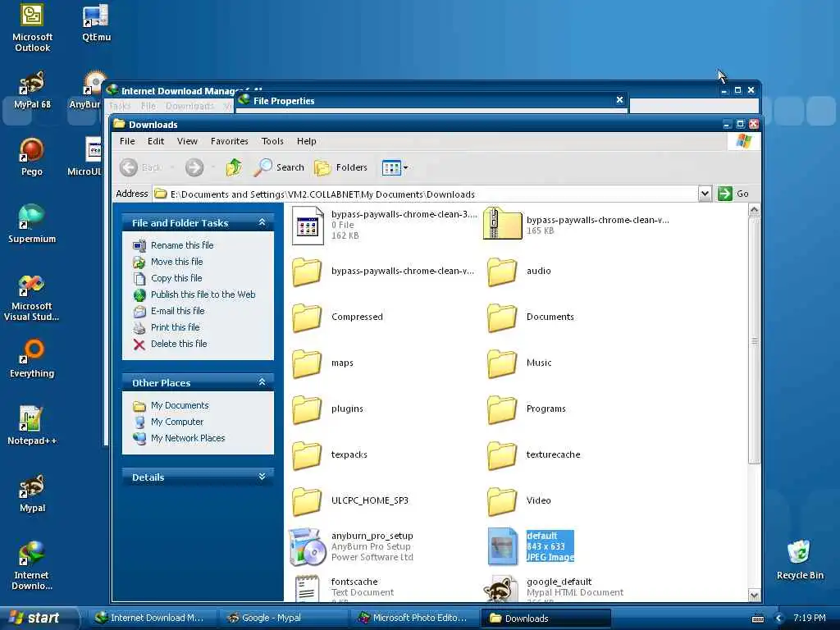This screenshot has height=630, width=840.
Task: Click the address bar path field
Action: pyautogui.click(x=426, y=194)
